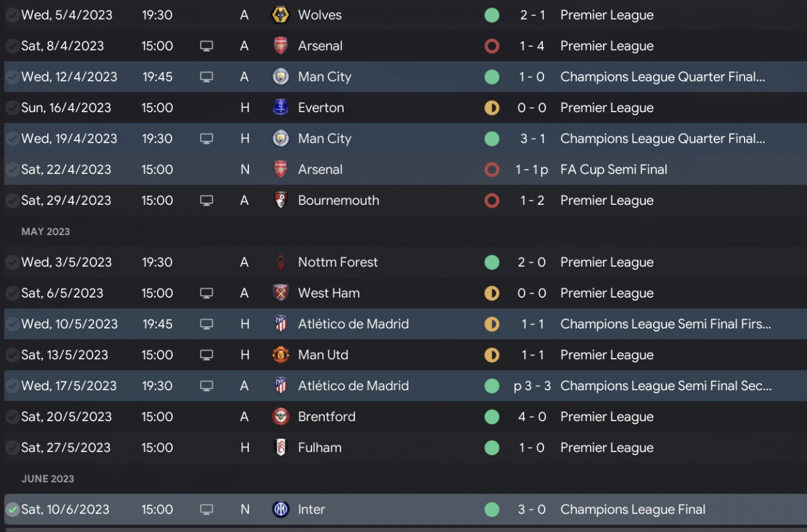Click green win indicator for Brentford match
Image resolution: width=807 pixels, height=532 pixels.
coord(492,417)
